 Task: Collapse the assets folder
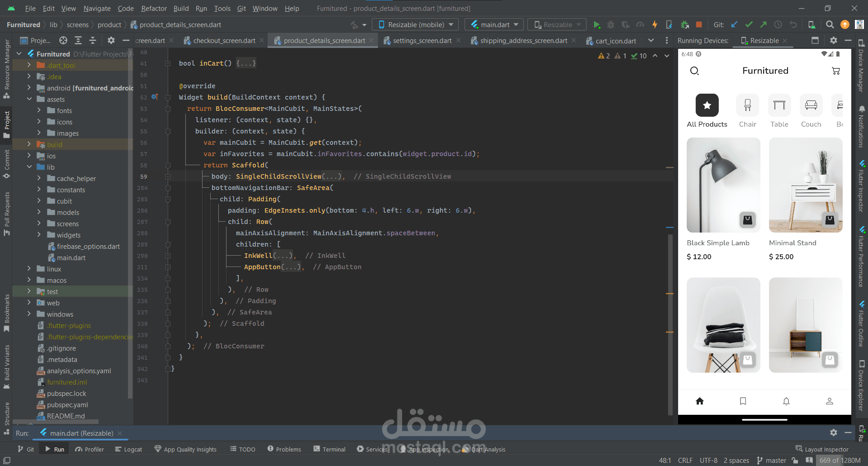coord(29,99)
